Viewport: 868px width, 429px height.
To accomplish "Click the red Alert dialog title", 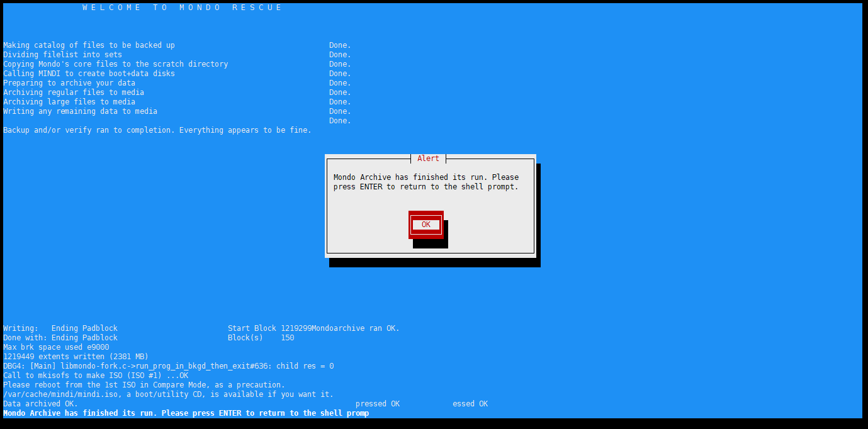I will [429, 159].
